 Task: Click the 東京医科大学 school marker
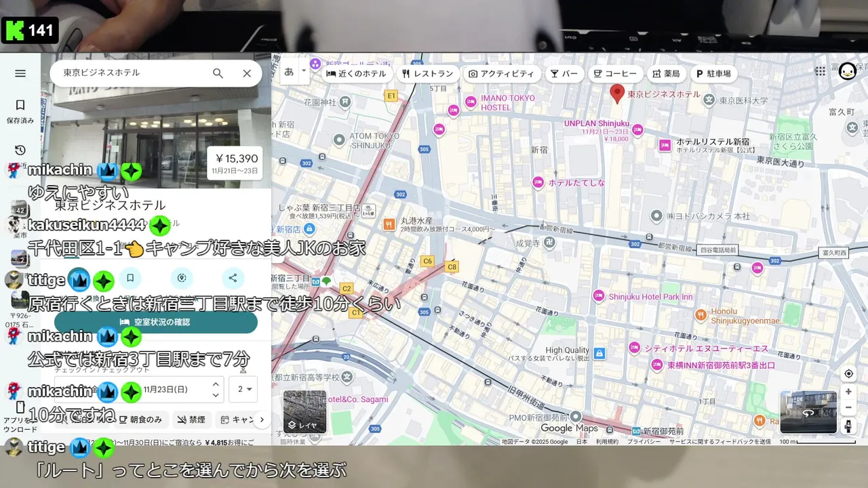pyautogui.click(x=709, y=100)
